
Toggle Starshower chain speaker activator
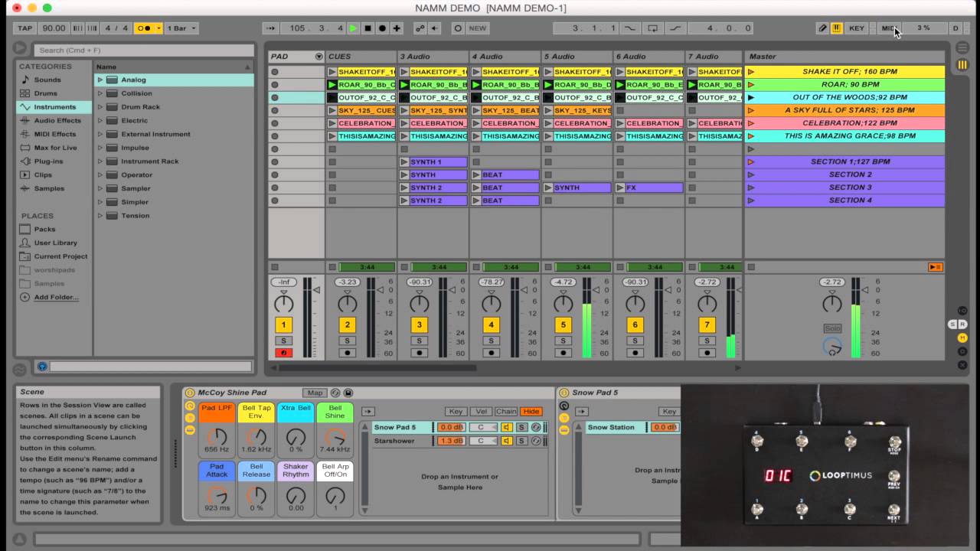click(x=506, y=441)
